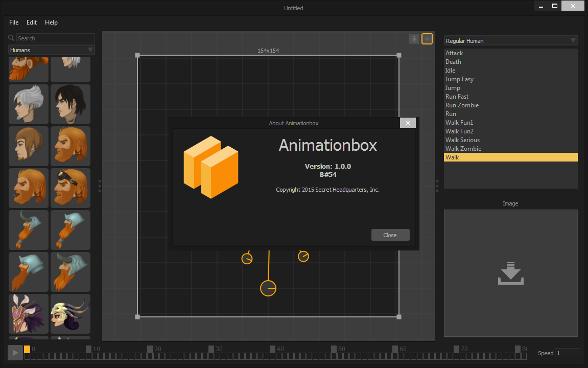Select the Walk Fun2 animation
This screenshot has width=588, height=368.
click(510, 131)
